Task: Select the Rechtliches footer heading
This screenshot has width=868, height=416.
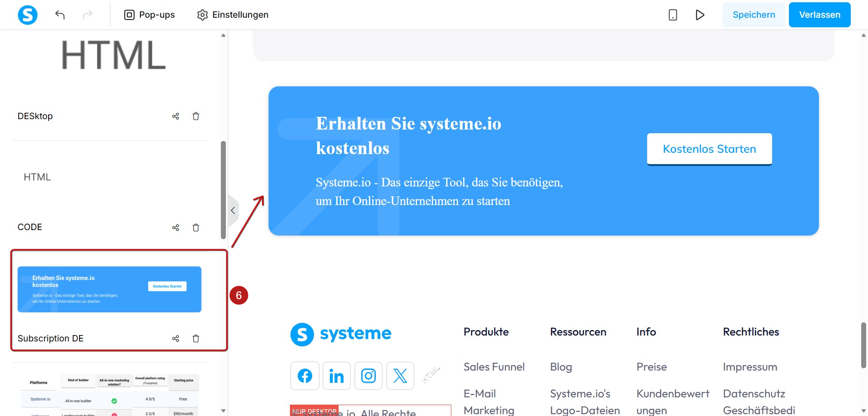Action: (x=751, y=332)
